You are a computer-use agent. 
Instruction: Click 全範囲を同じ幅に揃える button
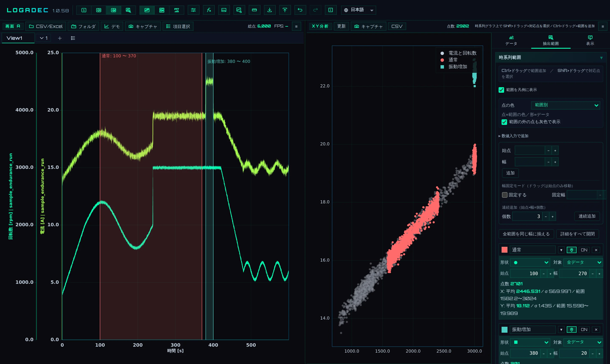tap(526, 234)
